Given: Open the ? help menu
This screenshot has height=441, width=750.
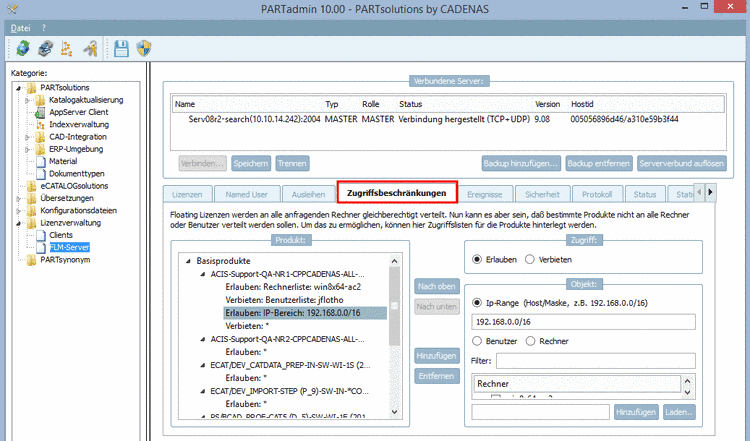Looking at the screenshot, I should click(x=44, y=28).
